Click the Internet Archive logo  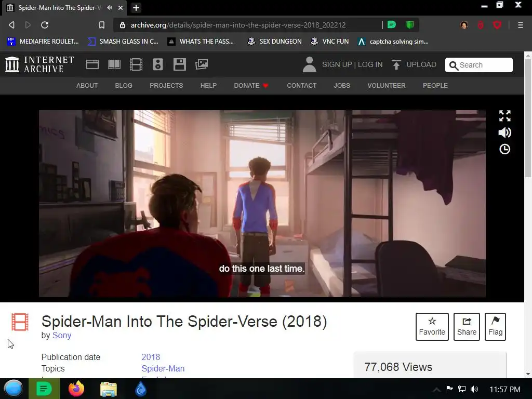point(39,64)
